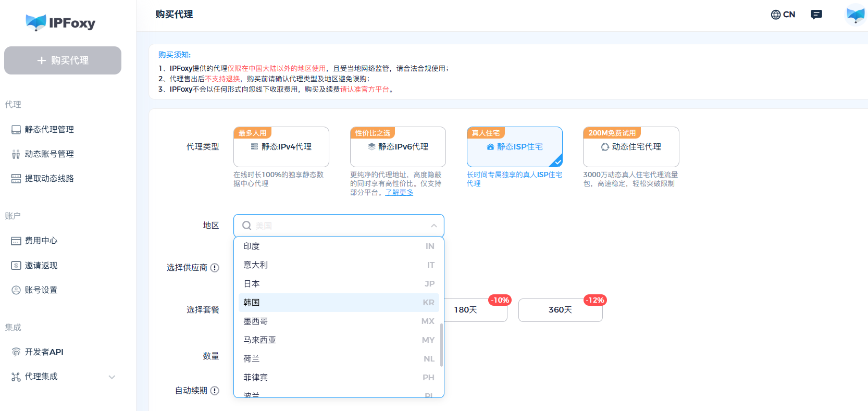Select the 静态IPv4代理 proxy type
Image resolution: width=868 pixels, height=411 pixels.
pos(281,147)
